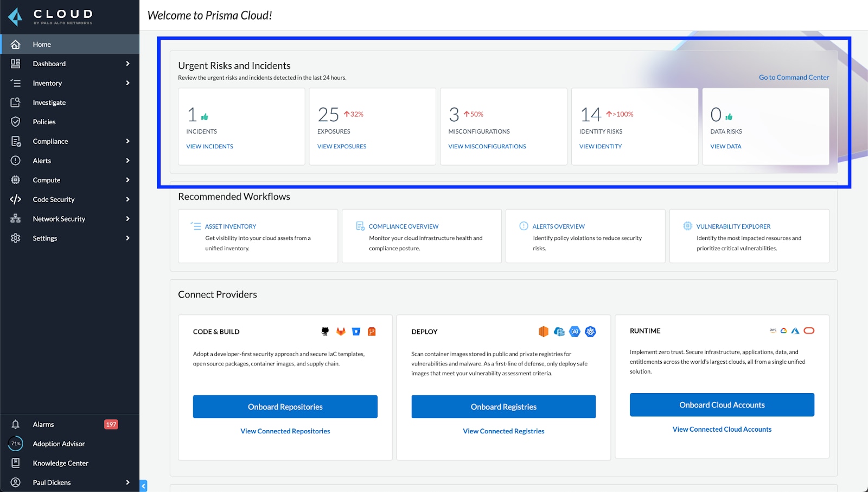Open the View Data link
Viewport: 868px width, 492px height.
coord(726,147)
